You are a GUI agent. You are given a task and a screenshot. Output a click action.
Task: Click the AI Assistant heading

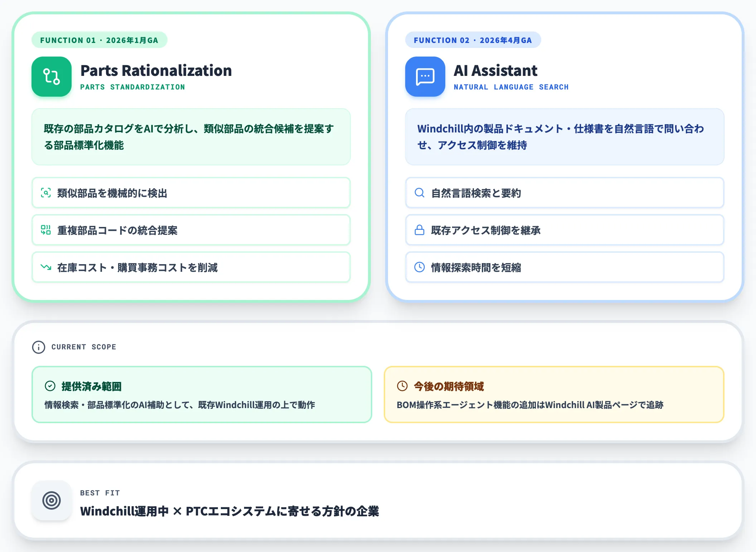point(495,71)
